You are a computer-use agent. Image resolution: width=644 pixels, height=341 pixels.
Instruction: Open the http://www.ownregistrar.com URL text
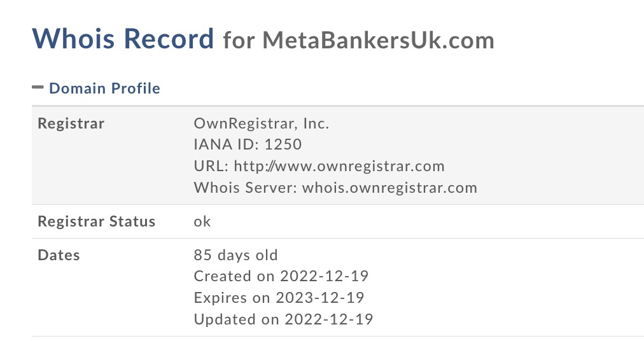(339, 167)
